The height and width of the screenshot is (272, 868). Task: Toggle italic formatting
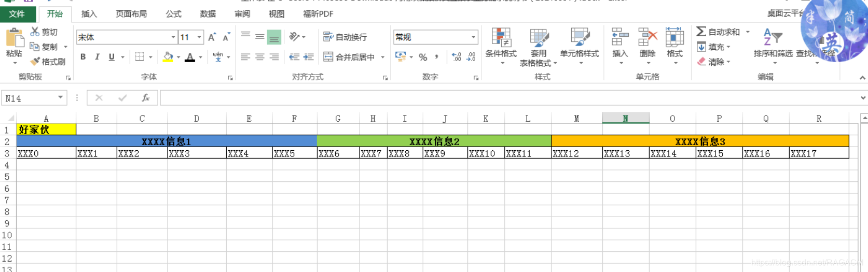click(x=97, y=57)
